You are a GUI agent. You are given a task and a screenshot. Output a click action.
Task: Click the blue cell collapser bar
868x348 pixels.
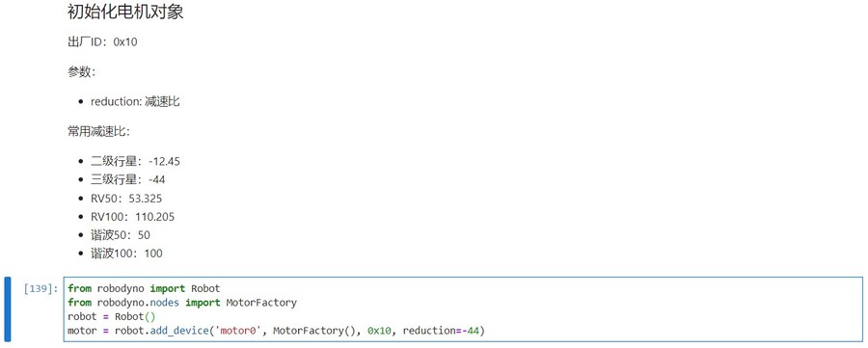pyautogui.click(x=7, y=309)
